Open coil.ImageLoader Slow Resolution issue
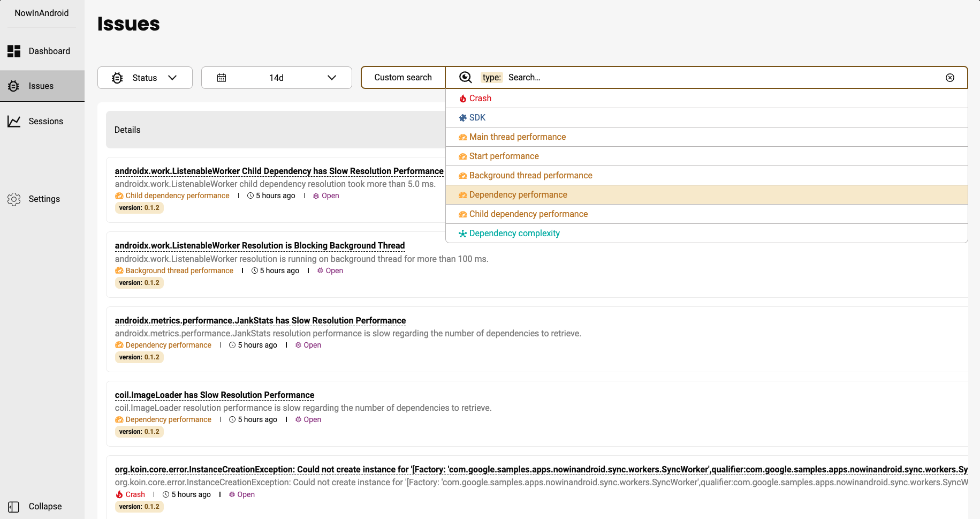Viewport: 980px width, 519px height. tap(214, 395)
